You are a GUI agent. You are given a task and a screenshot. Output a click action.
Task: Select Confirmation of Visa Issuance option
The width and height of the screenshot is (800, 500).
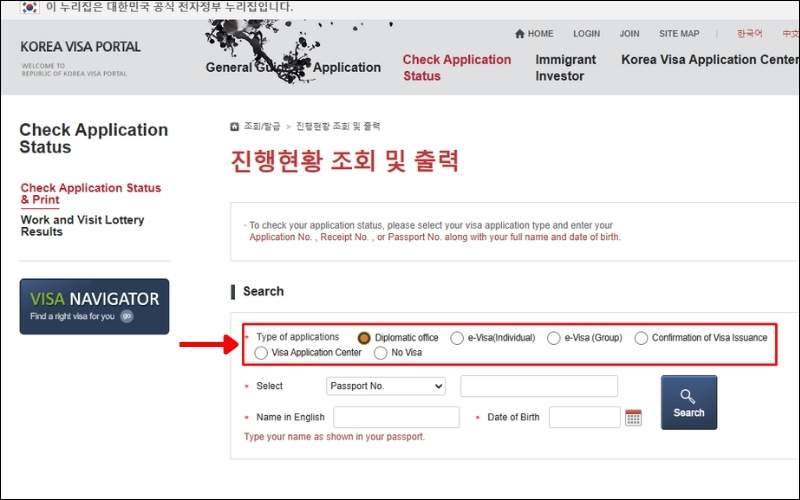[x=641, y=338]
